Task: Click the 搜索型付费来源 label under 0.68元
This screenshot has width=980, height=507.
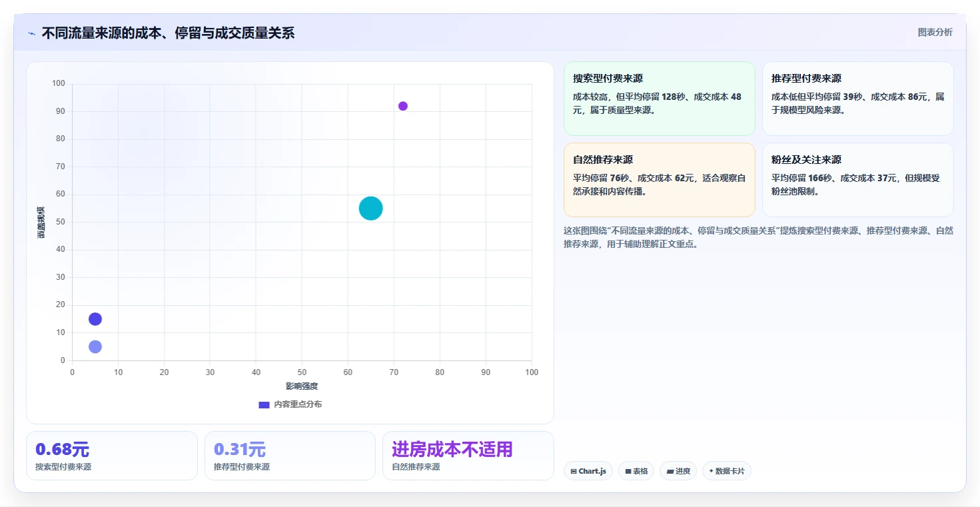Action: coord(63,467)
